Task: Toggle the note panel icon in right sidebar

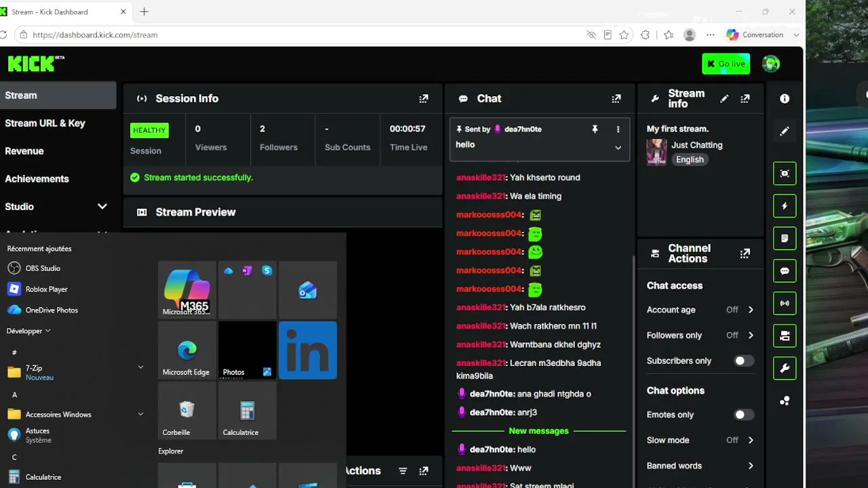Action: [785, 239]
